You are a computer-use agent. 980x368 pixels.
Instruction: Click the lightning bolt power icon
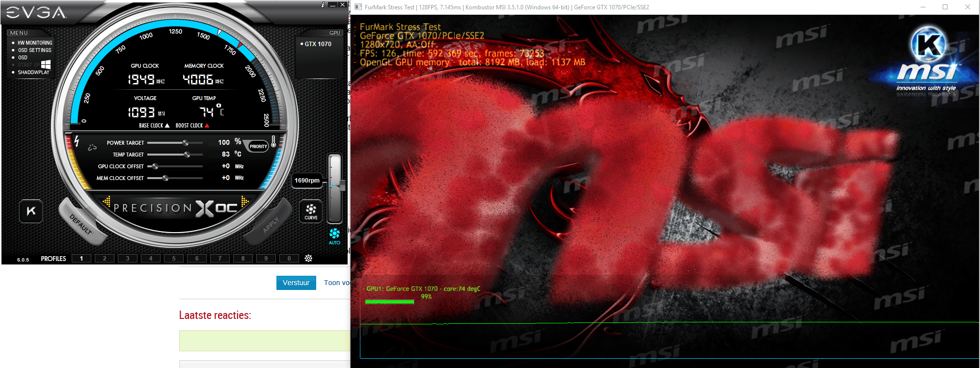[77, 141]
